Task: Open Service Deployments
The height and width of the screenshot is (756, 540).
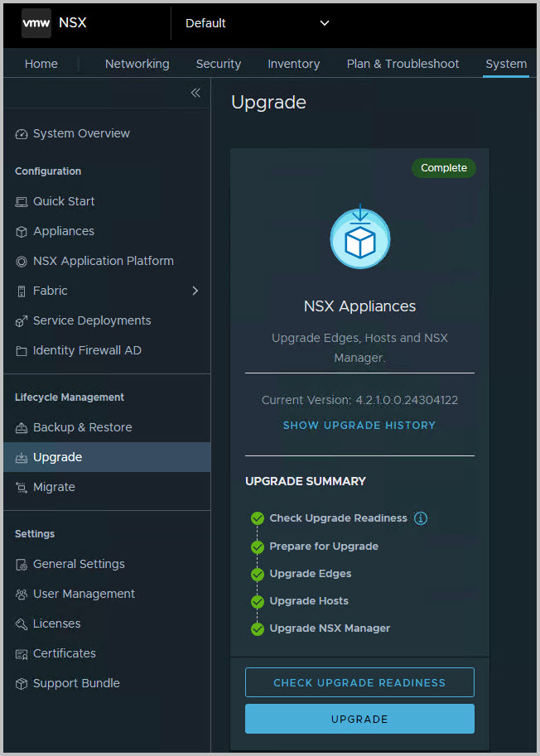Action: (92, 320)
